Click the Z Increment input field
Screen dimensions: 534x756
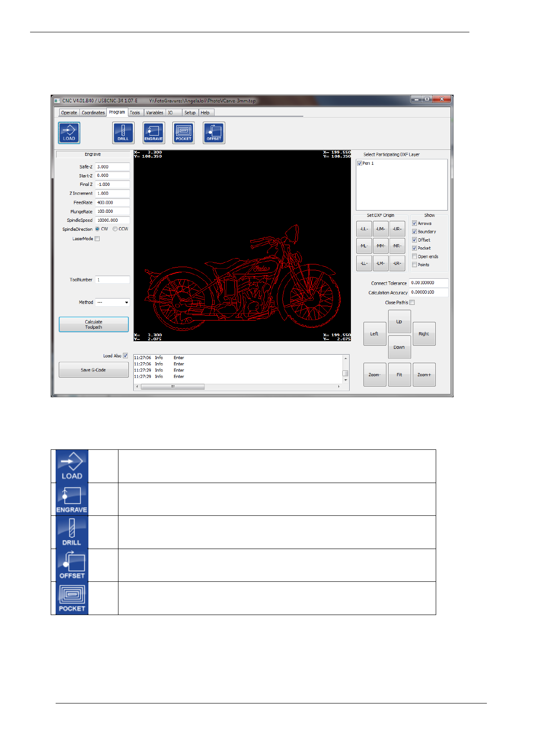(113, 193)
